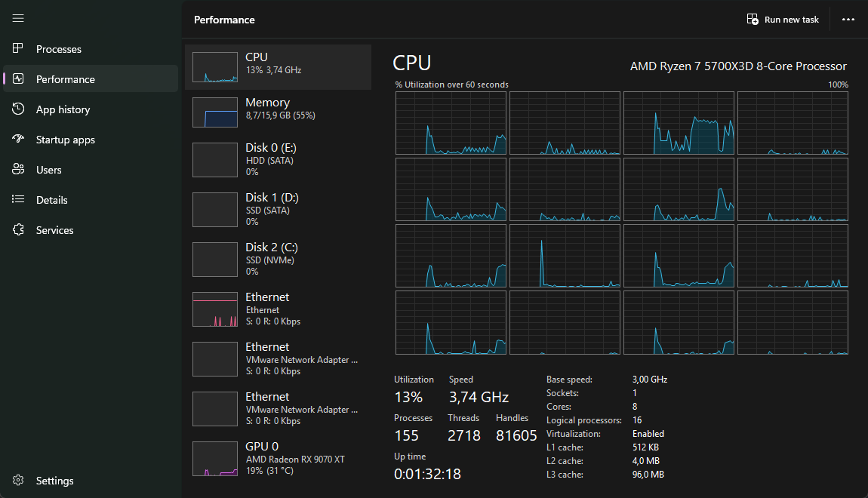Open App history via clock icon
Viewport: 868px width, 498px height.
[19, 109]
